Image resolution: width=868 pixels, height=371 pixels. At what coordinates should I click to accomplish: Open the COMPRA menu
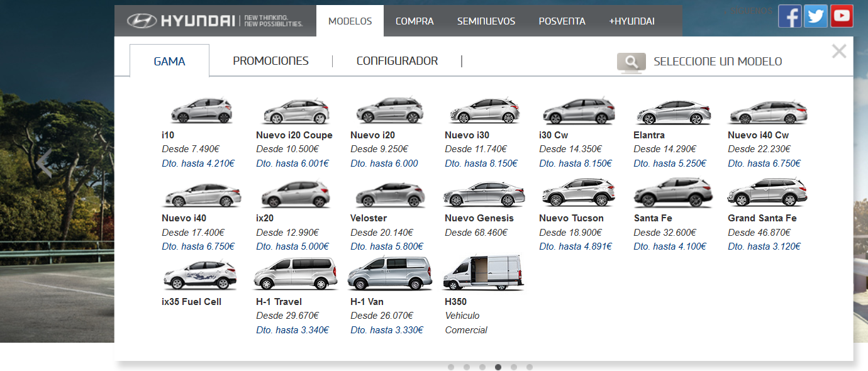[x=415, y=21]
